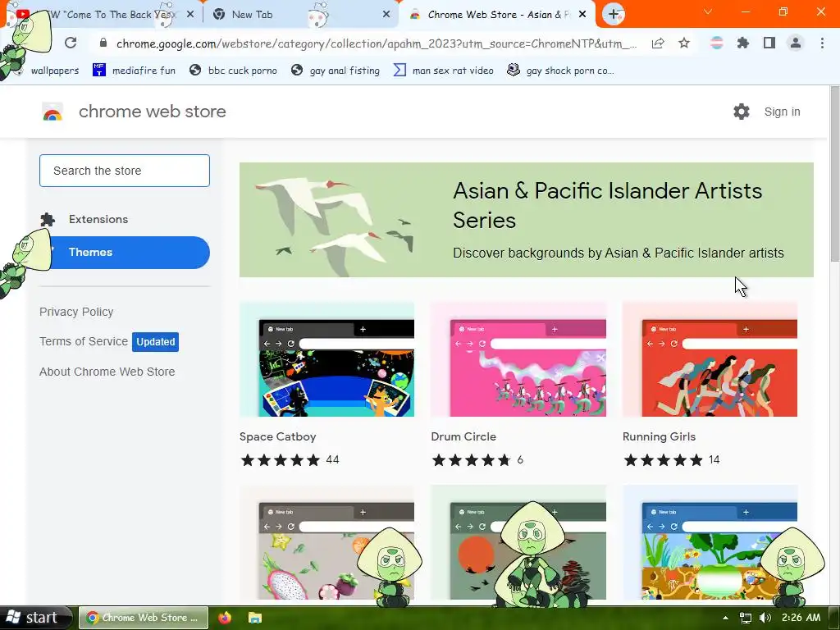Open the Extensions puzzle icon in toolbar

[x=742, y=43]
